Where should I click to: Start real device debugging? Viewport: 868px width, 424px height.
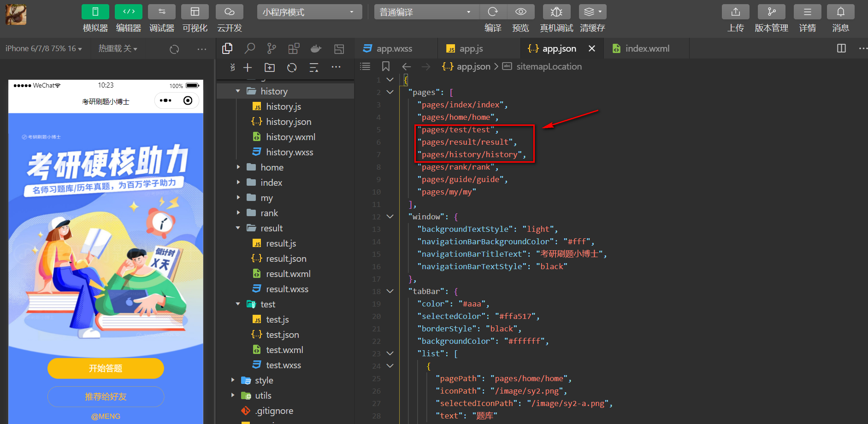click(x=556, y=12)
